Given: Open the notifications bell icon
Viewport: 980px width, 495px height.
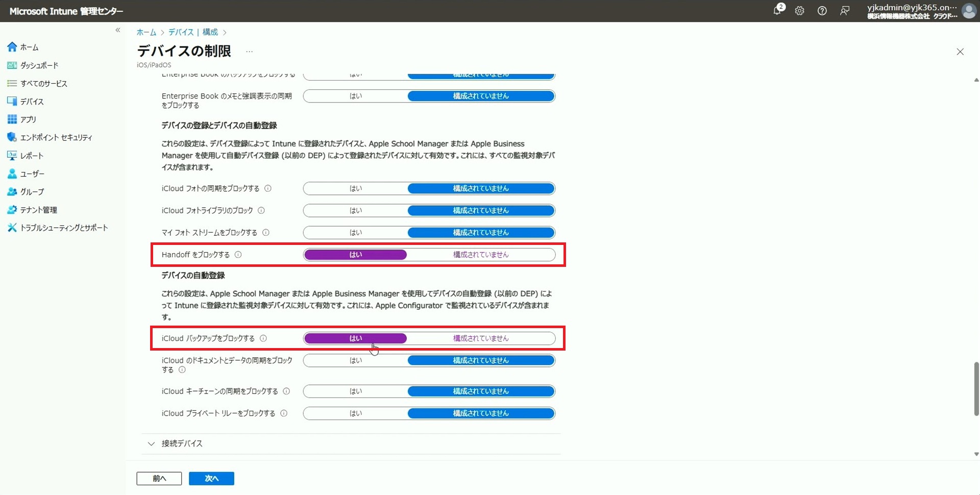Looking at the screenshot, I should (x=777, y=11).
